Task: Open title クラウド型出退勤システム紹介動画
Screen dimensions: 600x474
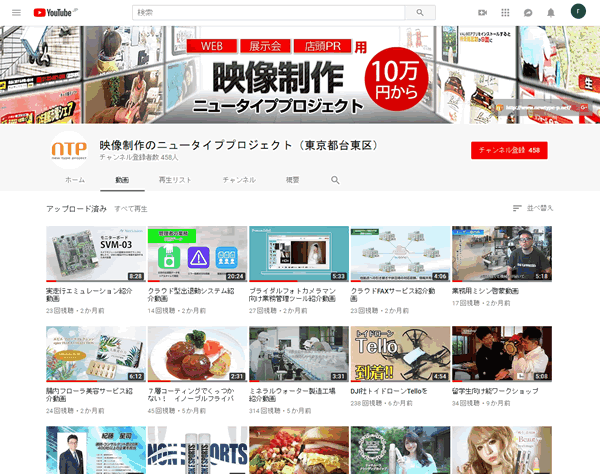Action: pyautogui.click(x=191, y=295)
